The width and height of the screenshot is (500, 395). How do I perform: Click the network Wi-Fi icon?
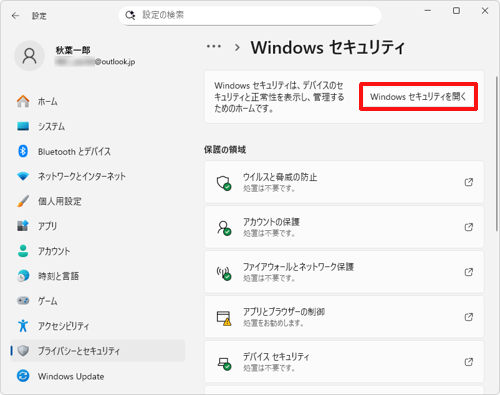[x=23, y=176]
